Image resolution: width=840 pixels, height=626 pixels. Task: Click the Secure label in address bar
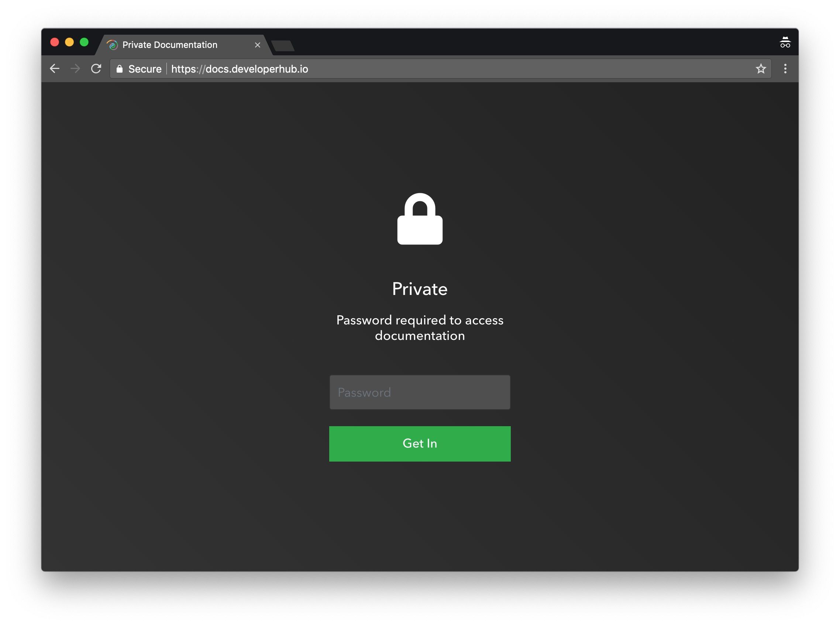145,69
